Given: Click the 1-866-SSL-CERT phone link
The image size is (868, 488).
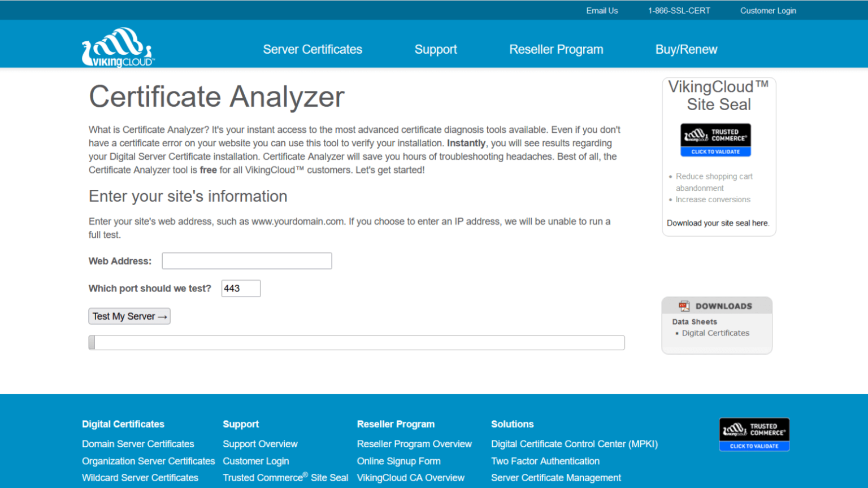Looking at the screenshot, I should point(679,11).
